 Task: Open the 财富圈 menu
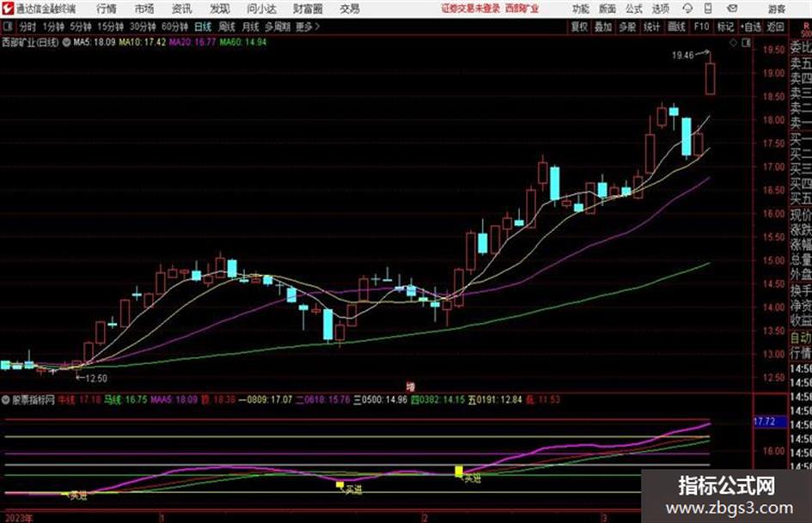308,9
